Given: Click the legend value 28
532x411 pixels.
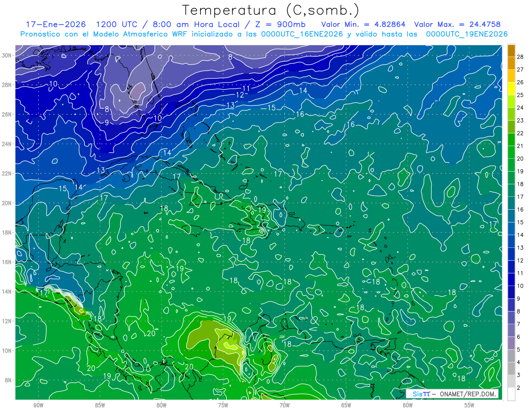Looking at the screenshot, I should pyautogui.click(x=520, y=56).
